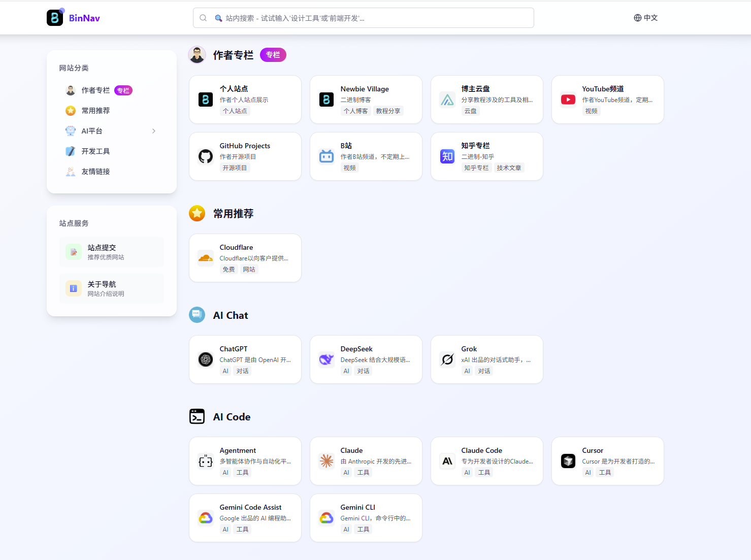Click the Google icon on Gemini CLI card
The height and width of the screenshot is (560, 751).
click(326, 518)
